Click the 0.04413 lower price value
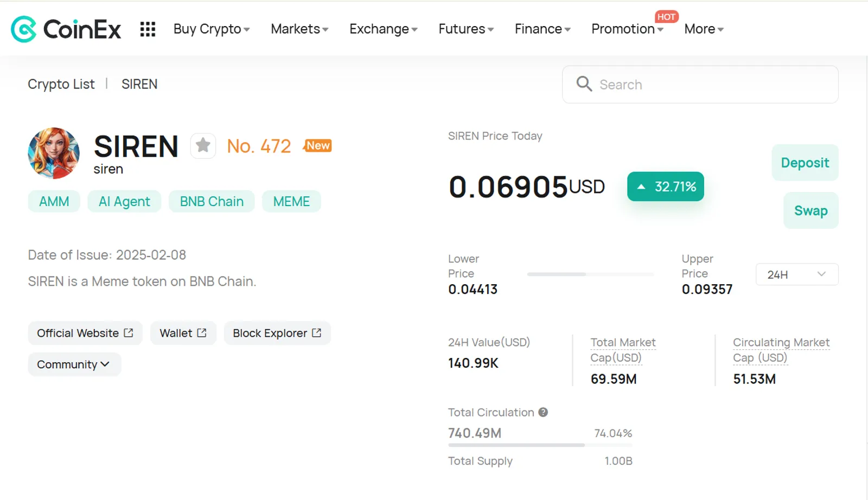This screenshot has width=868, height=500. point(473,290)
